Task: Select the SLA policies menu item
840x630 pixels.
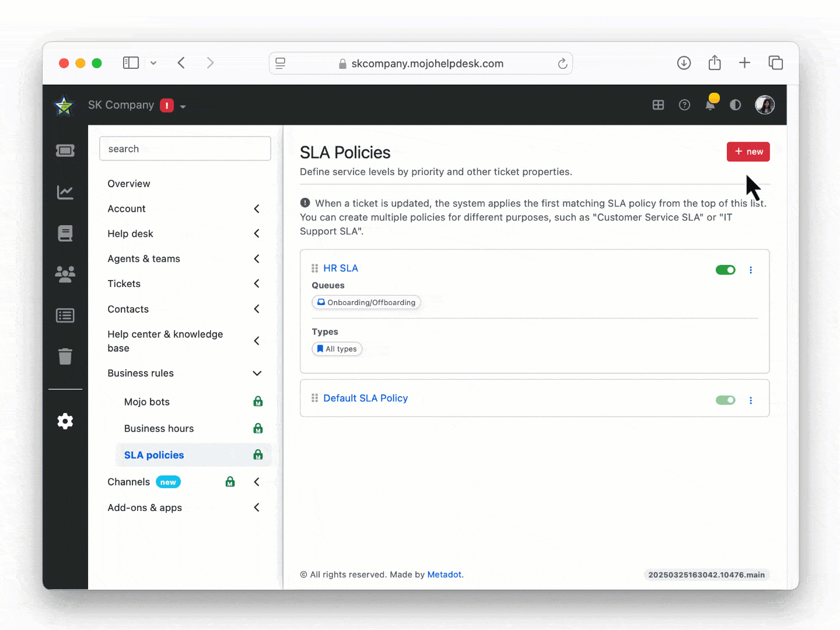Action: [154, 455]
